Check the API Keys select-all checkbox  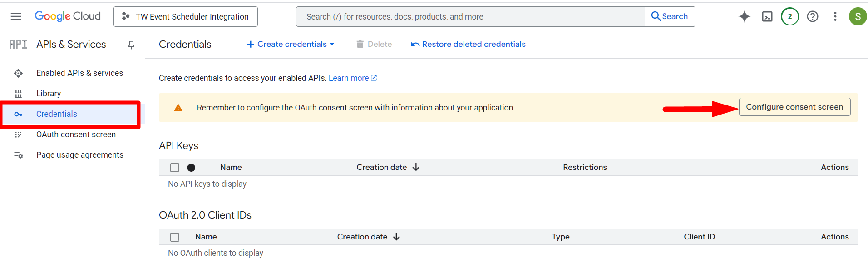(x=175, y=168)
